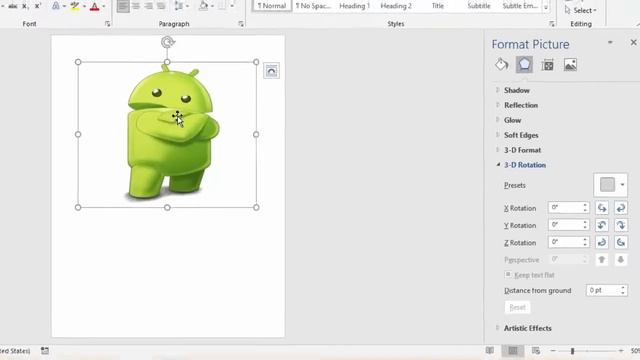Viewport: 640px width, 360px height.
Task: Open the Paragraph dialog launcher
Action: tap(241, 24)
